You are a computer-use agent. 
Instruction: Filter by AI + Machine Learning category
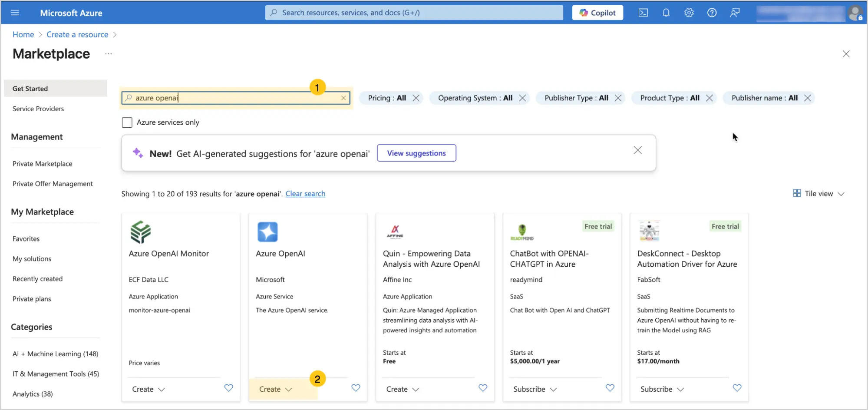coord(55,354)
